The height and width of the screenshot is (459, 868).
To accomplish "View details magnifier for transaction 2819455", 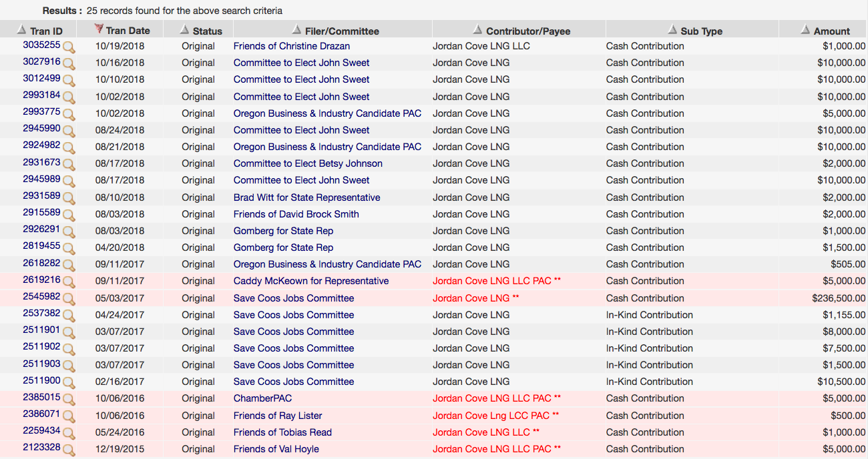I will click(69, 249).
